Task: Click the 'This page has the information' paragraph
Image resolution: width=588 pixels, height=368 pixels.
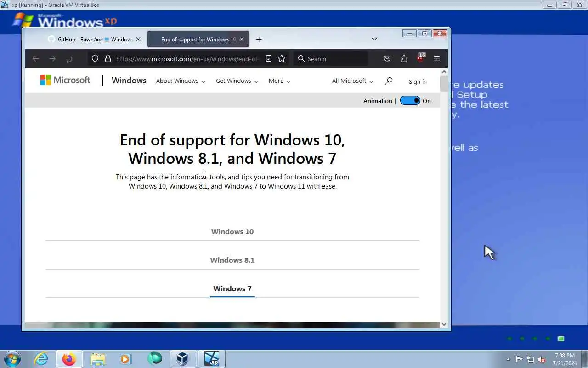Action: pyautogui.click(x=232, y=181)
